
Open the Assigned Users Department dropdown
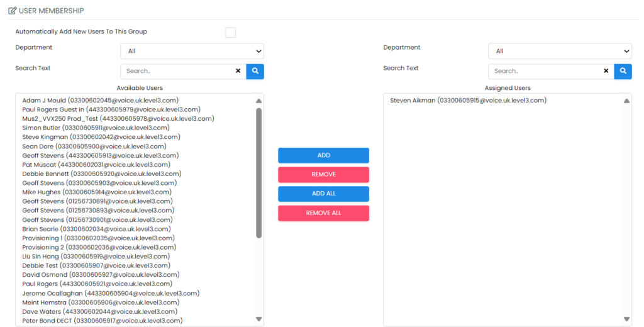pos(560,52)
